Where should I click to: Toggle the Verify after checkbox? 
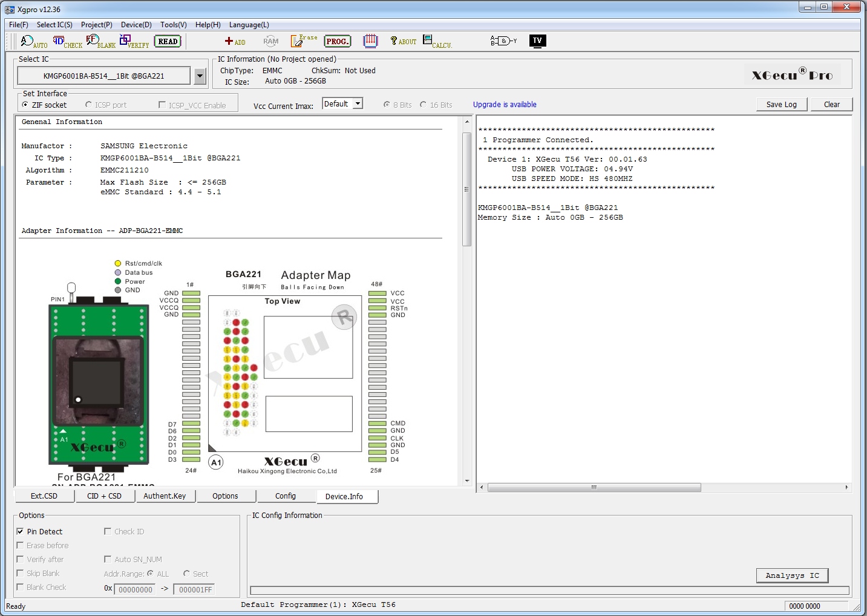click(x=20, y=559)
